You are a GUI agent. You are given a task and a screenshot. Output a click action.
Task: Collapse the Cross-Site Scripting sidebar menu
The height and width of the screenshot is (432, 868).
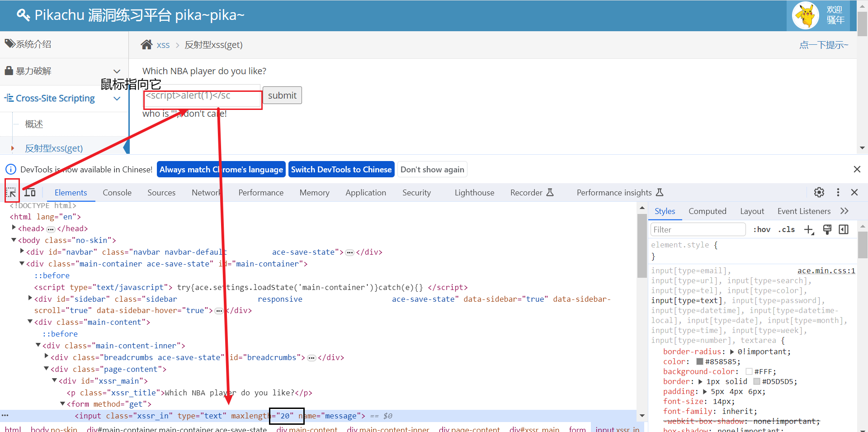(64, 98)
